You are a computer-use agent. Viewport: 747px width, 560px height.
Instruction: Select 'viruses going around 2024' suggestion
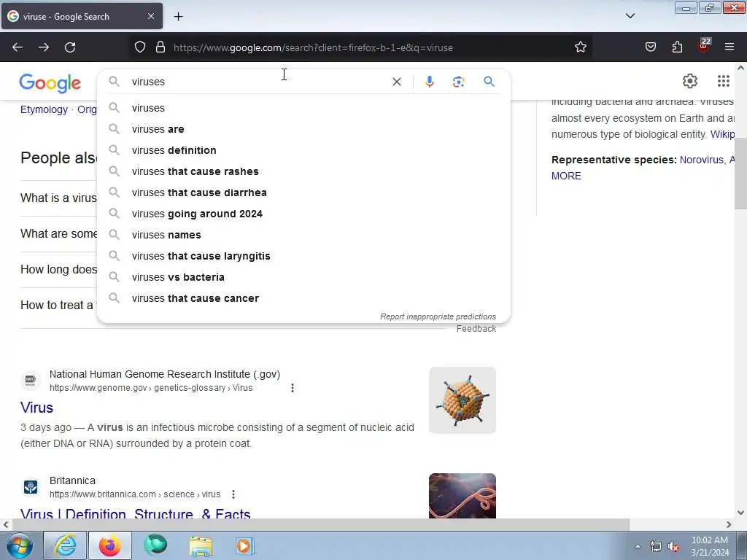tap(303, 214)
